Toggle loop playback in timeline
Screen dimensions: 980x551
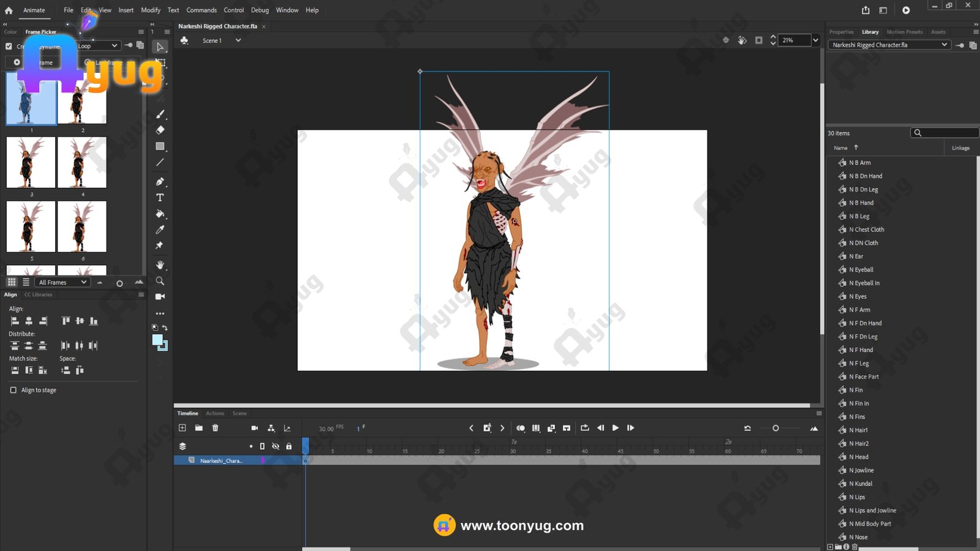(584, 428)
